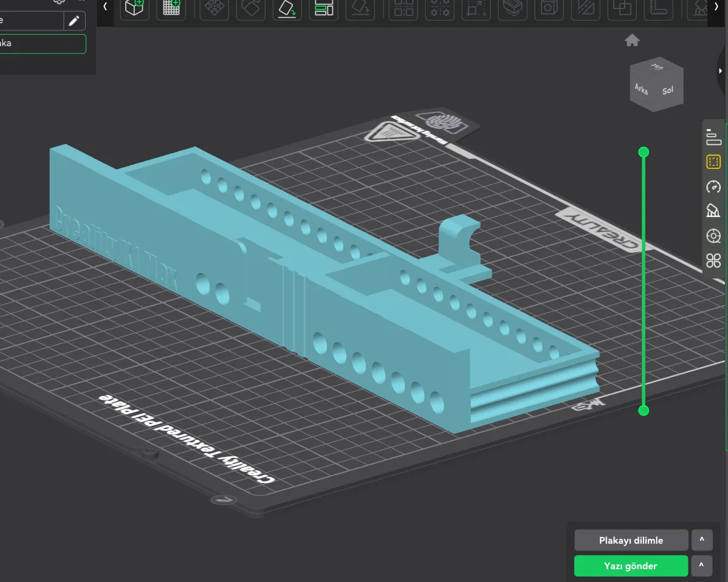Click the Sol face of view cube
Image resolution: width=728 pixels, height=582 pixels.
(x=668, y=91)
